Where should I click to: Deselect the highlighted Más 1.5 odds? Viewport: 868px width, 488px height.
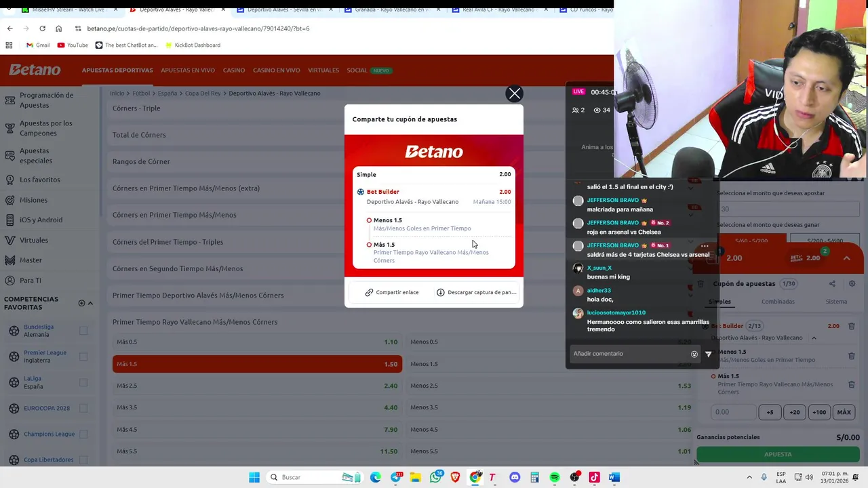pos(257,364)
